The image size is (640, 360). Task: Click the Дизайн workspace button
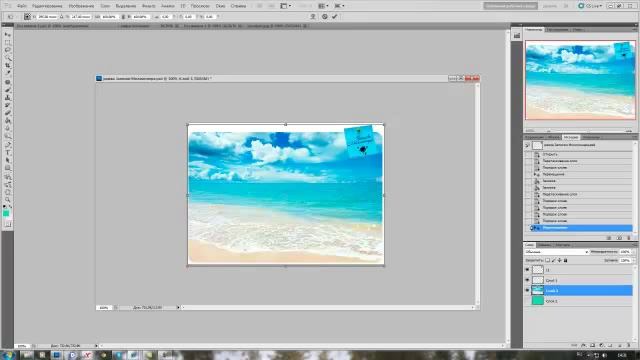coord(550,6)
